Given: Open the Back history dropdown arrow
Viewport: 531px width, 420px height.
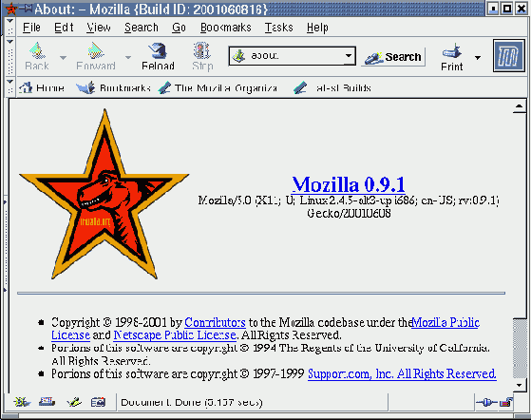Looking at the screenshot, I should pos(63,58).
